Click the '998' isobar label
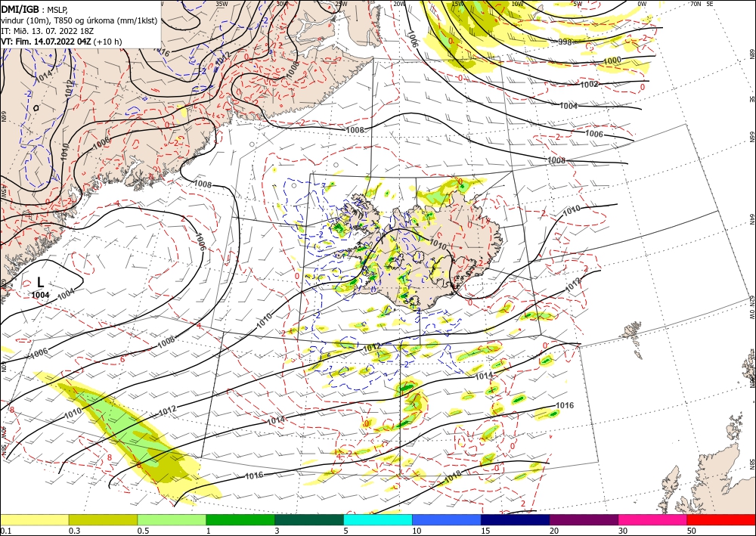This screenshot has width=756, height=536. (x=565, y=42)
